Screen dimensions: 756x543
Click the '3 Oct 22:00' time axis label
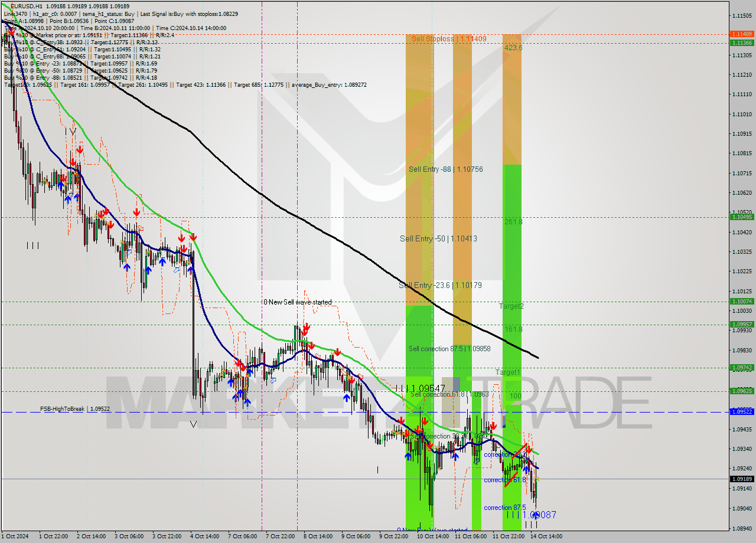tap(168, 537)
